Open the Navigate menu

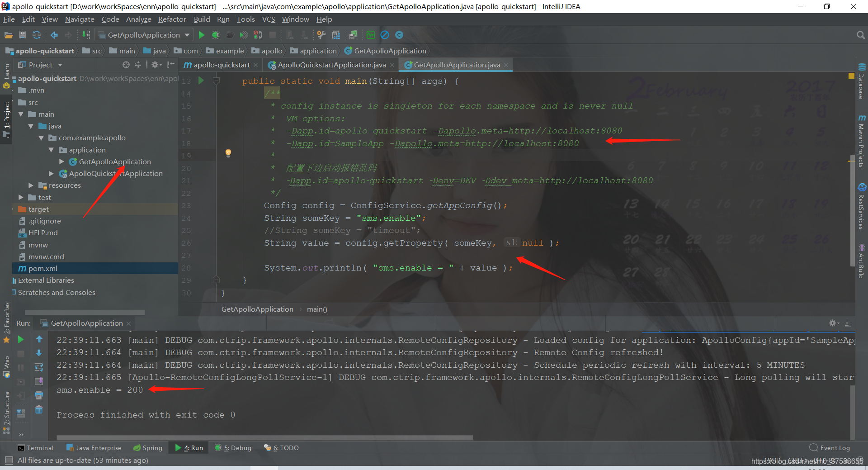point(80,19)
